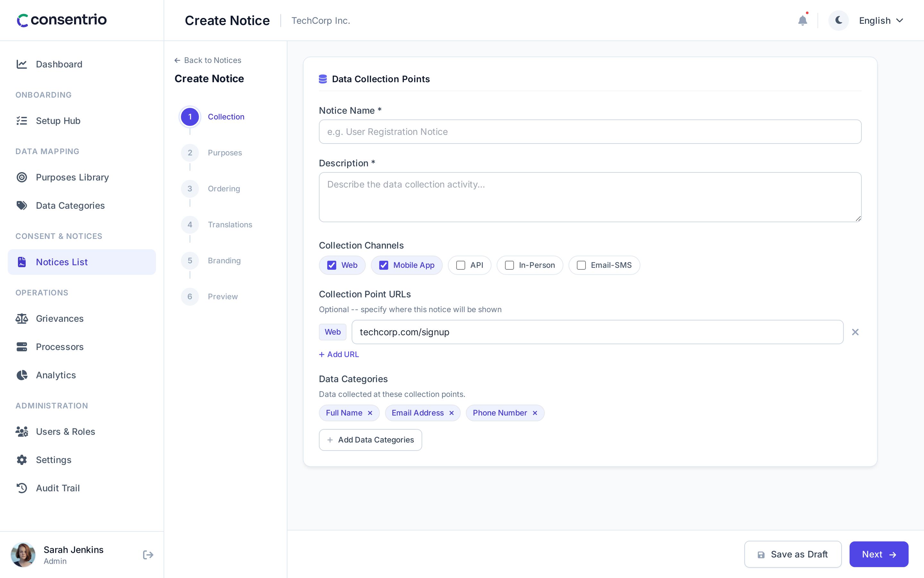Click the Analytics pie chart icon
Viewport: 924px width, 578px height.
tap(22, 375)
